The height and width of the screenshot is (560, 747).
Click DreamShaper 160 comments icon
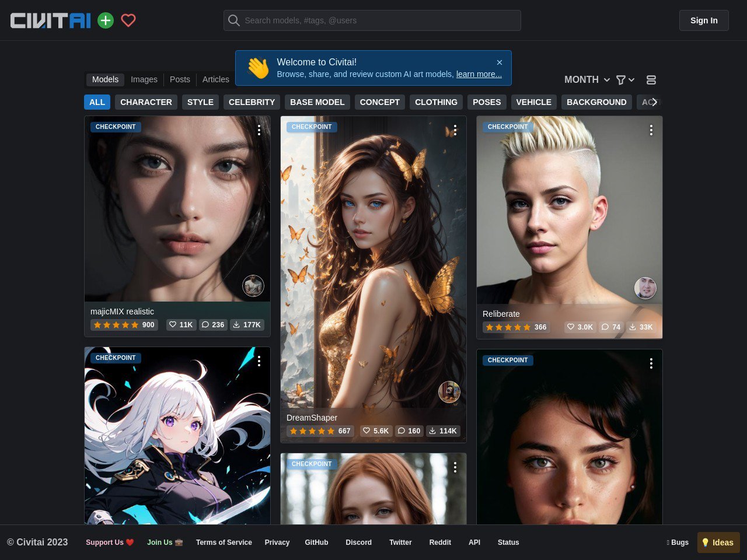click(409, 431)
